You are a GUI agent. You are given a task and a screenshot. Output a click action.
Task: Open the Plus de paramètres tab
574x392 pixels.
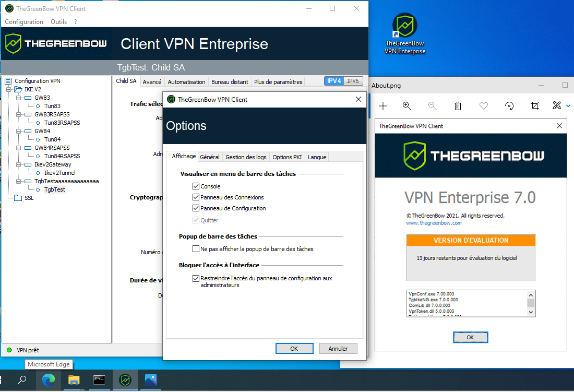[x=278, y=82]
